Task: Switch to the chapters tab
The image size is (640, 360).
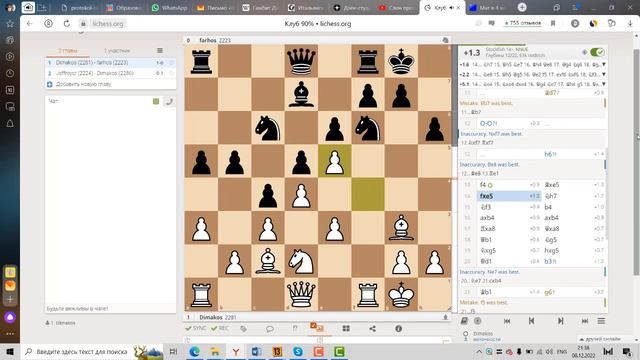Action: pyautogui.click(x=68, y=51)
